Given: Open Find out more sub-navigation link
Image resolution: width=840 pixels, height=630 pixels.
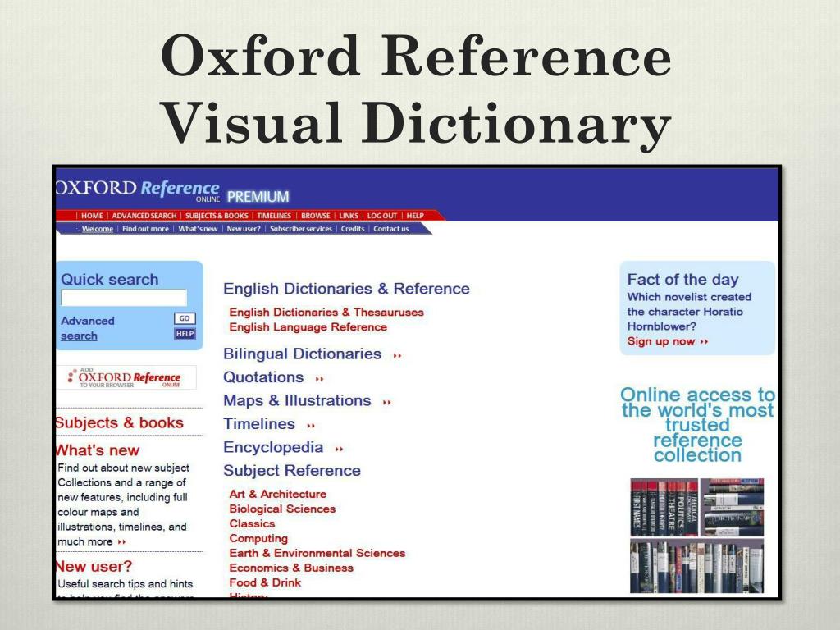Looking at the screenshot, I should tap(145, 229).
